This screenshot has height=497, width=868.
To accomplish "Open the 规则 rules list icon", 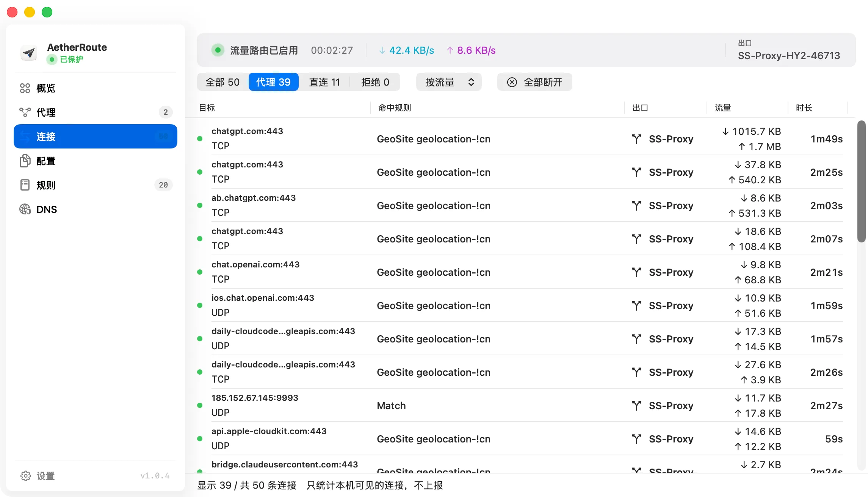I will [25, 185].
